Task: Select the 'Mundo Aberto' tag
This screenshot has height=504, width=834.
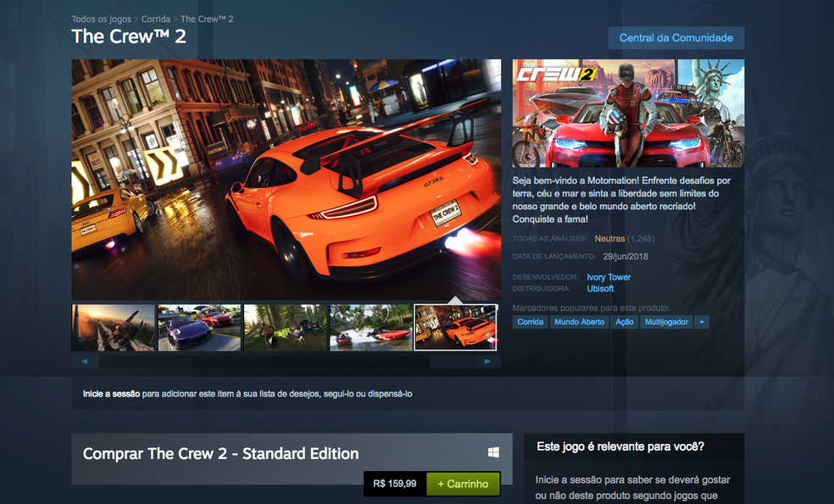Action: (579, 322)
